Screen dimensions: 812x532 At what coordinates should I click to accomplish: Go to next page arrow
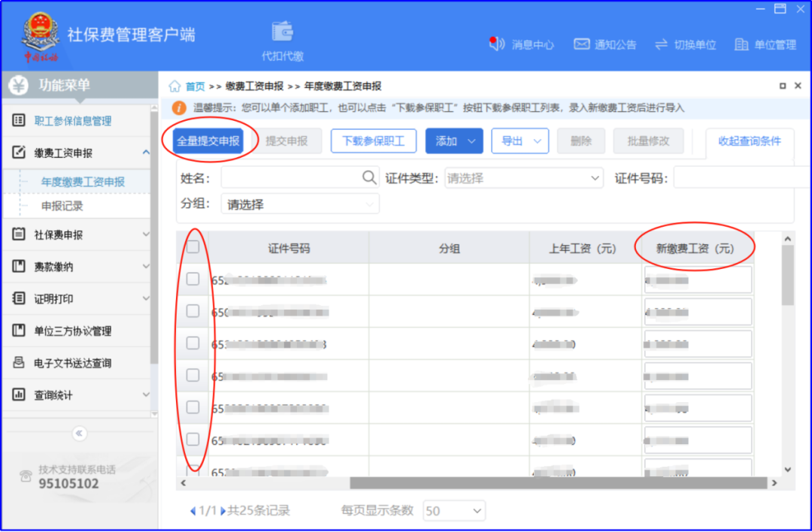tap(223, 511)
